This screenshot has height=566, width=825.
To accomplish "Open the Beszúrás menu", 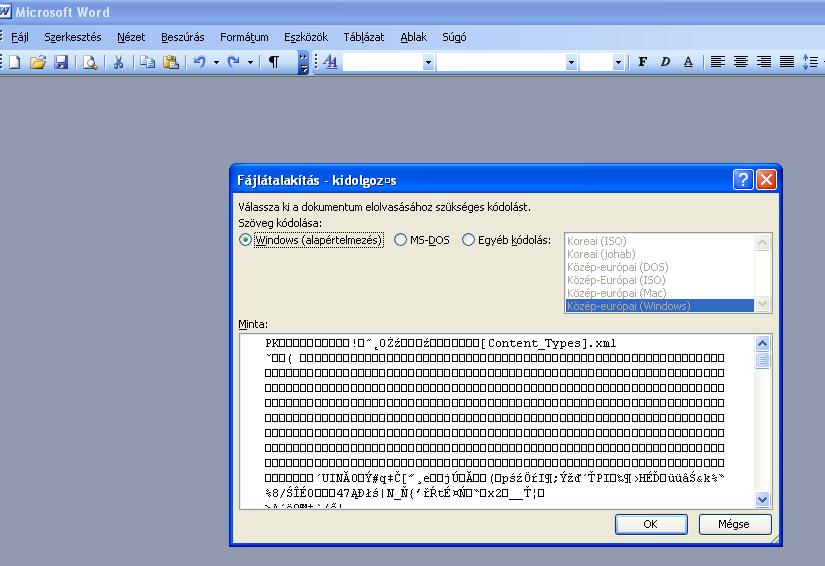I will pyautogui.click(x=182, y=37).
